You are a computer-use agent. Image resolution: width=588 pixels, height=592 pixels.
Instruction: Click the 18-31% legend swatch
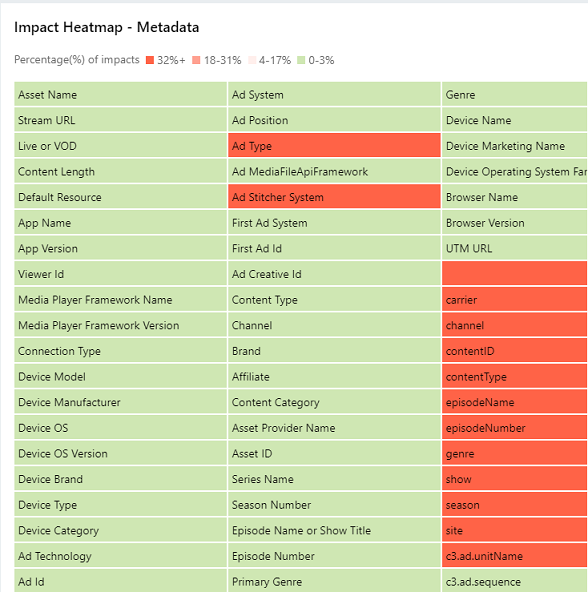point(196,60)
